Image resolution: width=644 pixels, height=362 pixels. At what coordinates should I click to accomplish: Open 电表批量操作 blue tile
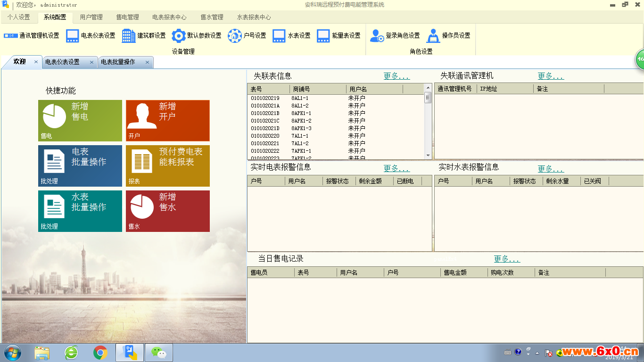(80, 166)
